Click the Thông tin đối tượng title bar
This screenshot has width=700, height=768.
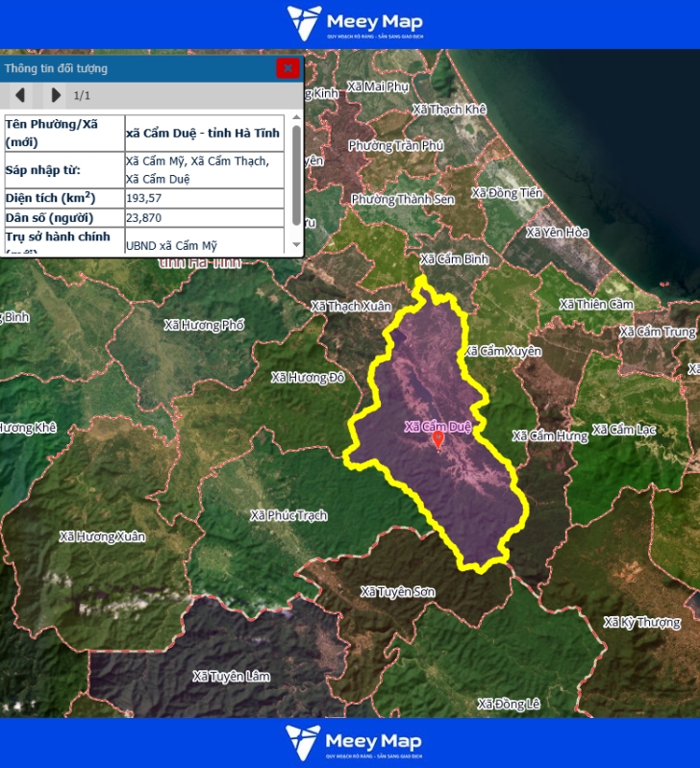(135, 68)
